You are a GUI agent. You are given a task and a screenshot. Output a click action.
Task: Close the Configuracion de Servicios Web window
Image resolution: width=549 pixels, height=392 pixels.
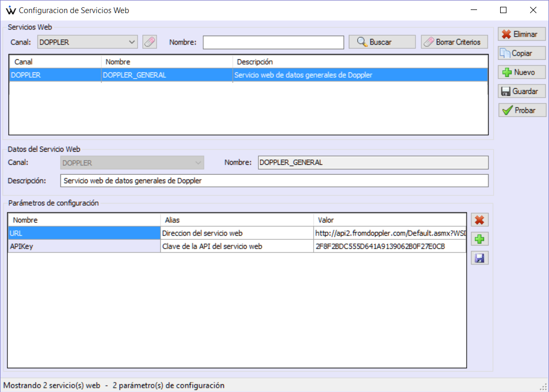coord(533,10)
